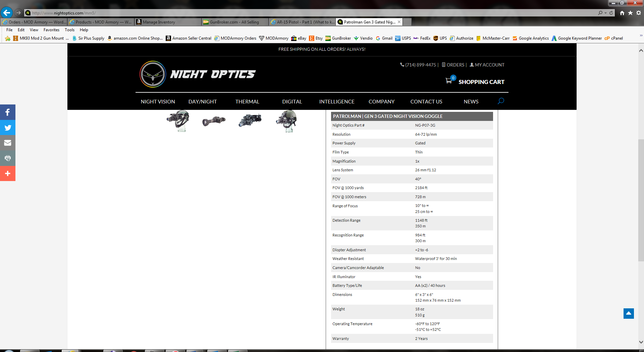Switch to Orders MOD Armory tab
Viewport: 644px width, 352px height.
tap(34, 22)
